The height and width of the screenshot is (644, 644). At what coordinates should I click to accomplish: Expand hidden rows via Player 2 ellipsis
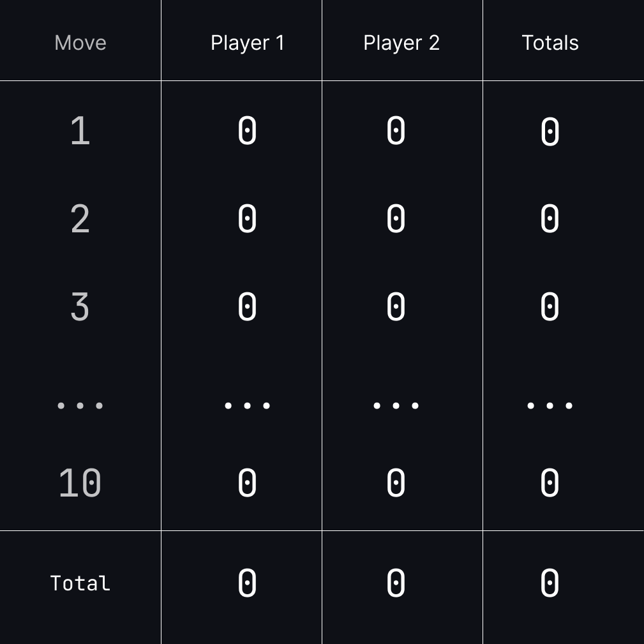pos(396,405)
